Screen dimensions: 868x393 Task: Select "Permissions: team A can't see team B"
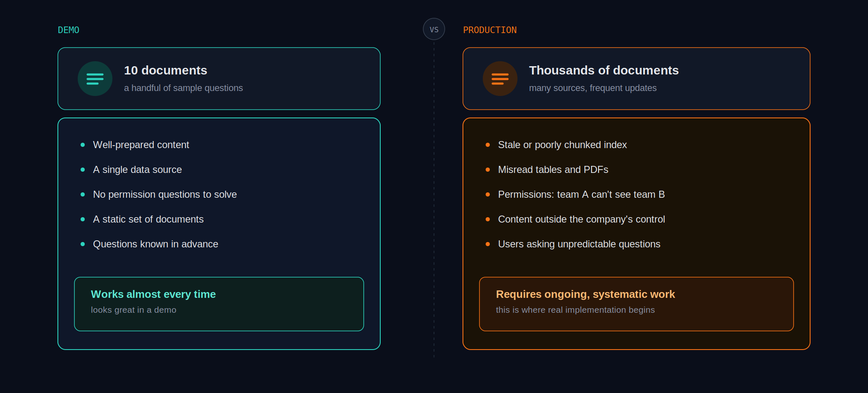[581, 194]
